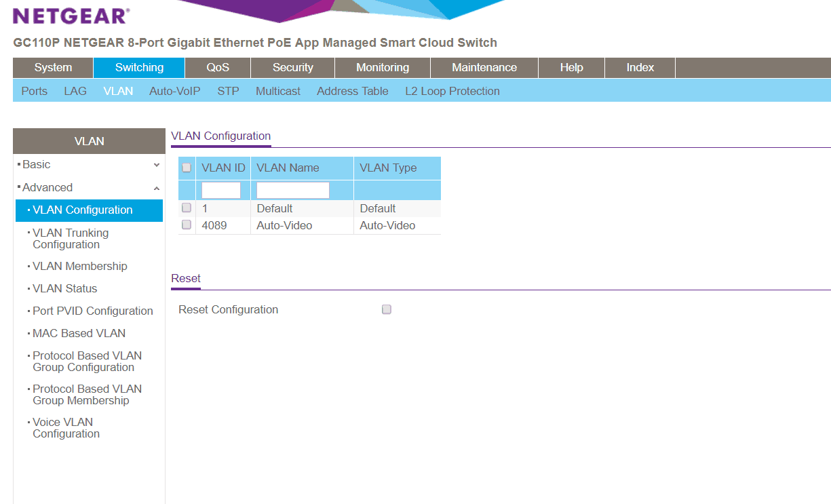The height and width of the screenshot is (504, 831).
Task: Enable the Reset Configuration checkbox
Action: [387, 309]
